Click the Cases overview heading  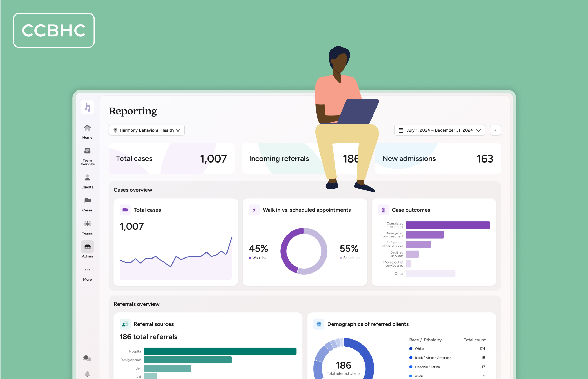click(x=133, y=190)
